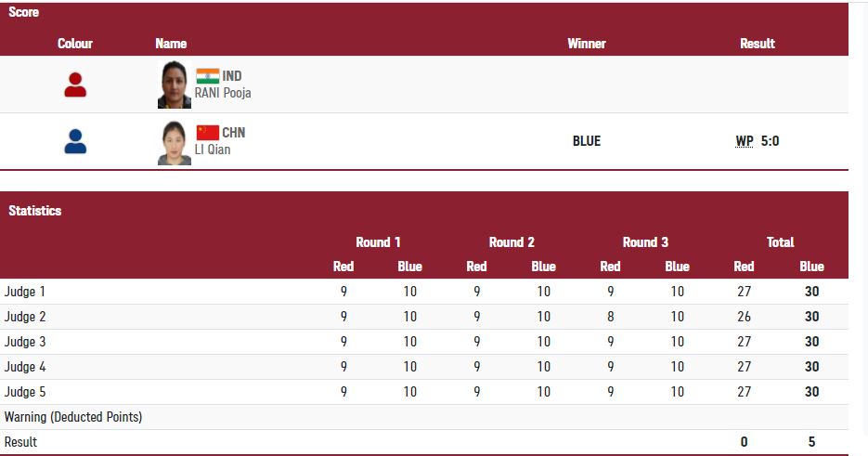Click the Warning (Deducted Points) row
Screen dimensions: 868x456
pyautogui.click(x=73, y=417)
